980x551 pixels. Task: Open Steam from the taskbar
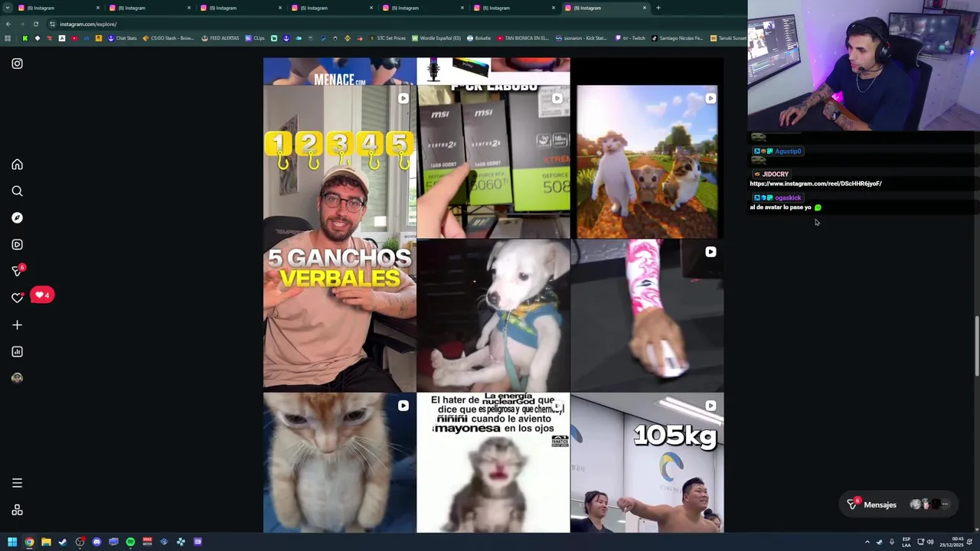tap(63, 542)
